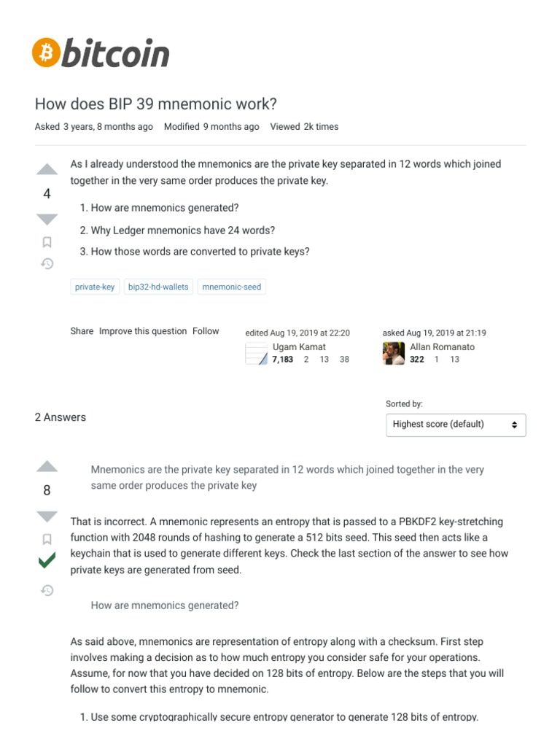Open the mnemonic-seed tag
This screenshot has width=560, height=747.
click(x=231, y=287)
